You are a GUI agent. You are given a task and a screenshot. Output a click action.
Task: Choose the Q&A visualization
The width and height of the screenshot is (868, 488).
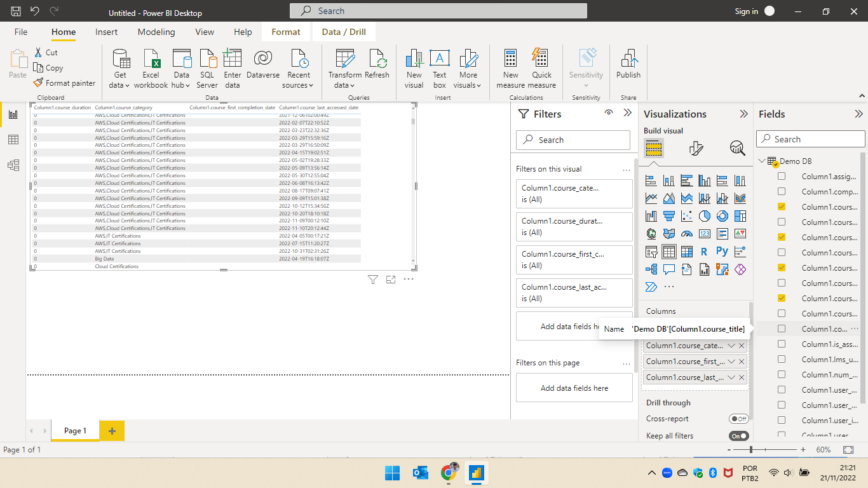pyautogui.click(x=668, y=269)
